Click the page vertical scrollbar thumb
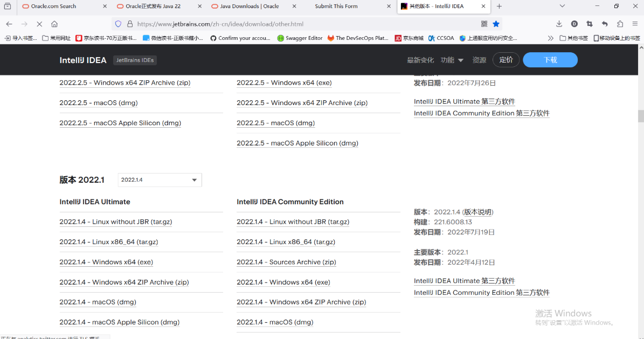 click(x=641, y=116)
